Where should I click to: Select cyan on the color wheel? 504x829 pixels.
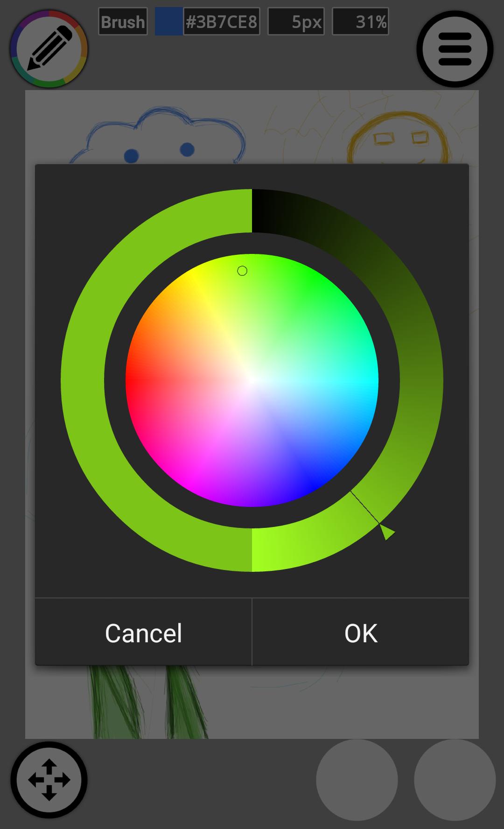point(371,380)
